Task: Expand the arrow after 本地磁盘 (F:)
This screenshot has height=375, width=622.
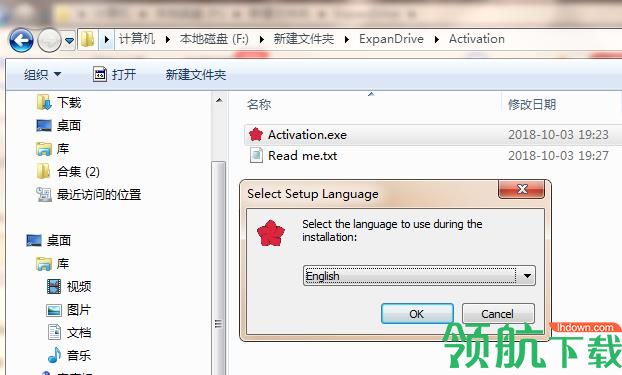Action: pyautogui.click(x=261, y=39)
